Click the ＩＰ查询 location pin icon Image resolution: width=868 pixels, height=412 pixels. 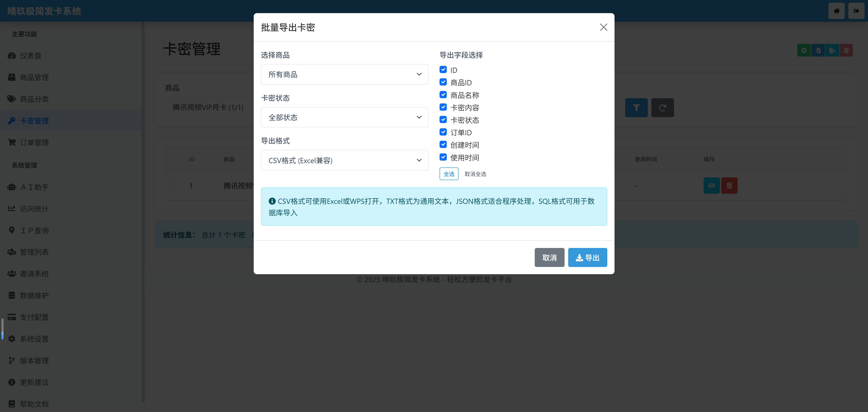click(x=12, y=230)
